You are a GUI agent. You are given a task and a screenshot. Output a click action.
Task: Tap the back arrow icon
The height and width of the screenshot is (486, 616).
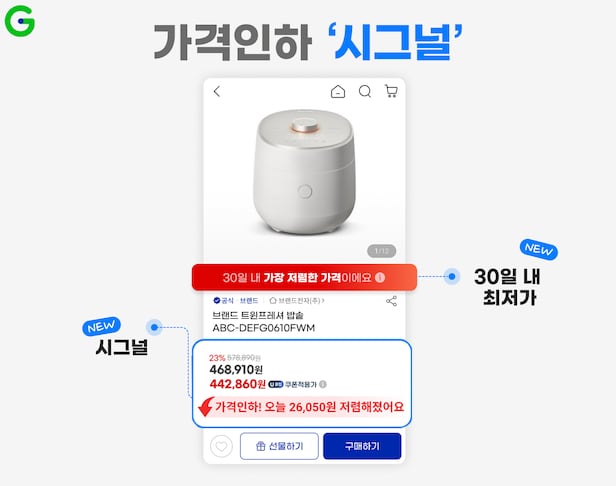[217, 92]
